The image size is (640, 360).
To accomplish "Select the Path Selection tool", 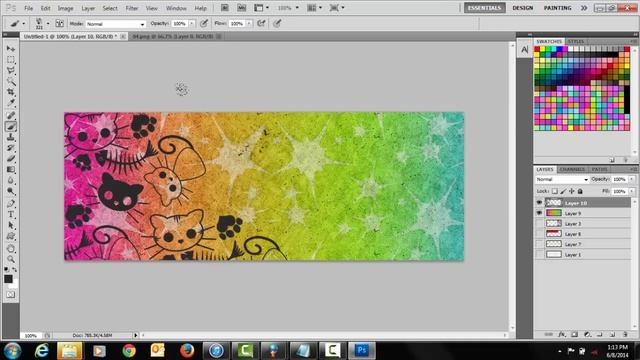I will click(x=11, y=225).
